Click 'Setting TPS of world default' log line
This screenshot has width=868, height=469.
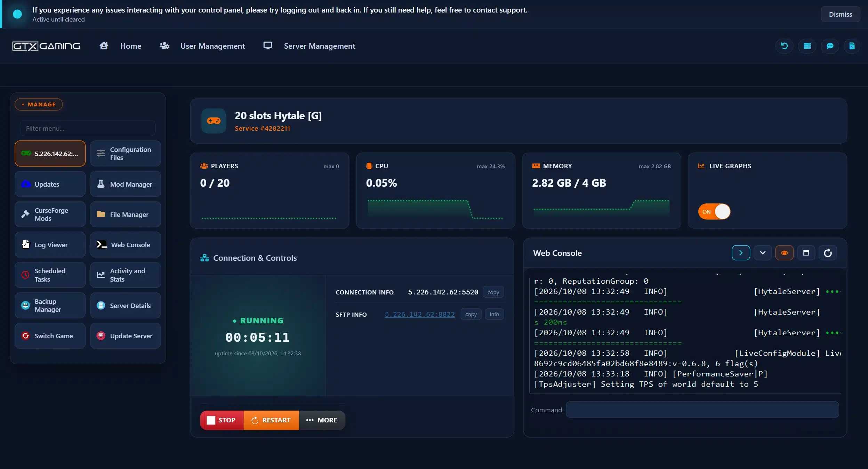click(646, 384)
